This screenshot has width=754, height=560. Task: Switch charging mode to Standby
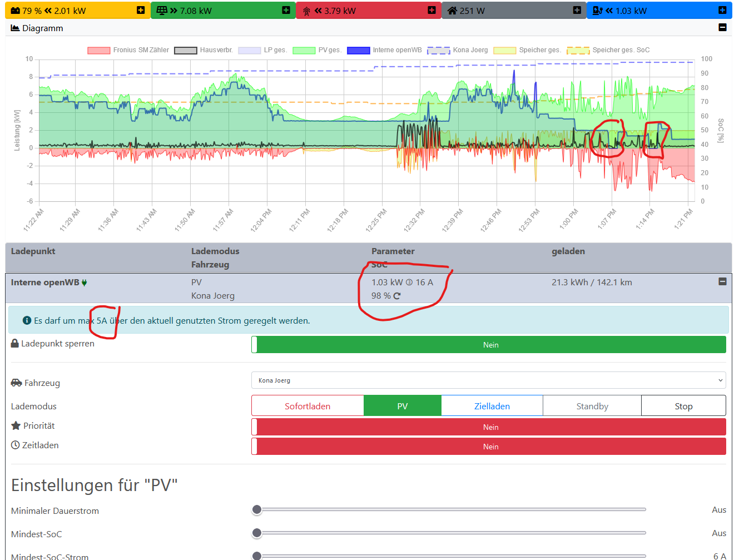[592, 406]
